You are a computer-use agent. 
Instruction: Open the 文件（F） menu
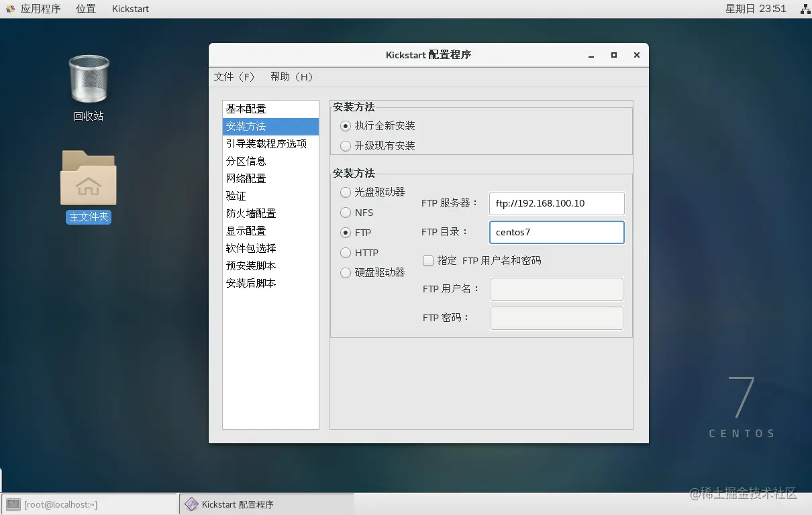pyautogui.click(x=234, y=76)
